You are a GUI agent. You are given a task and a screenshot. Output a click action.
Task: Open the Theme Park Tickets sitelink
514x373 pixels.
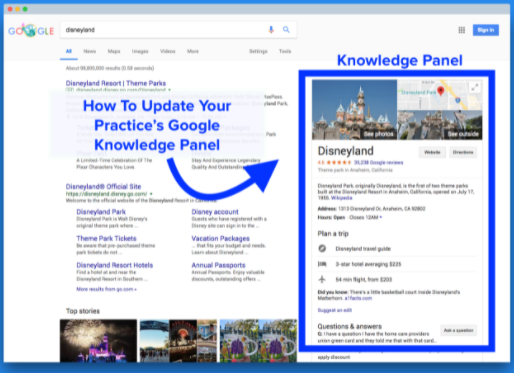click(106, 238)
